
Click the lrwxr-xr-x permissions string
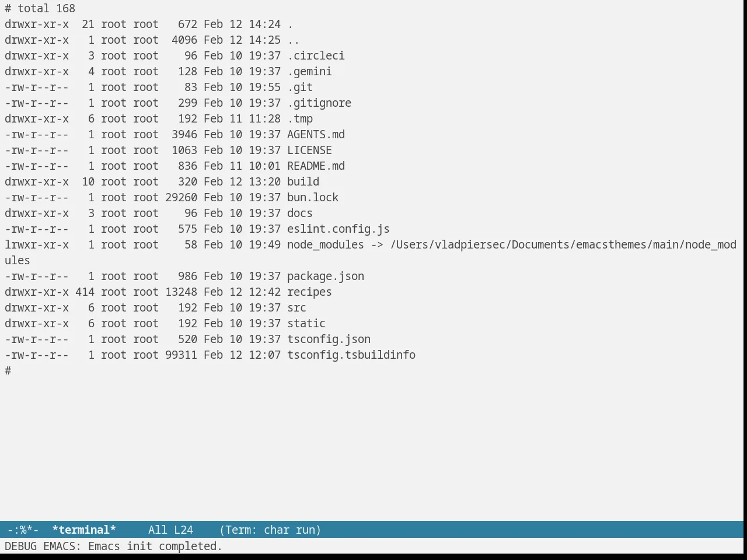click(37, 244)
